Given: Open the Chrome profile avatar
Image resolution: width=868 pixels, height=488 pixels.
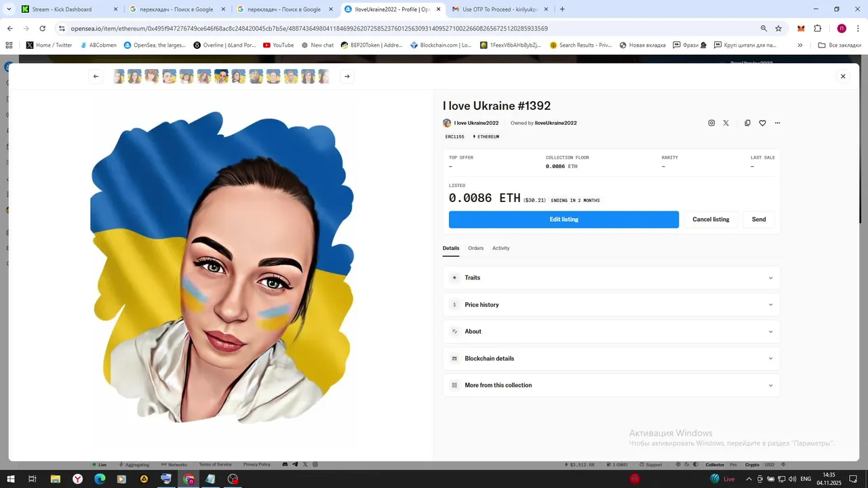Looking at the screenshot, I should 842,28.
